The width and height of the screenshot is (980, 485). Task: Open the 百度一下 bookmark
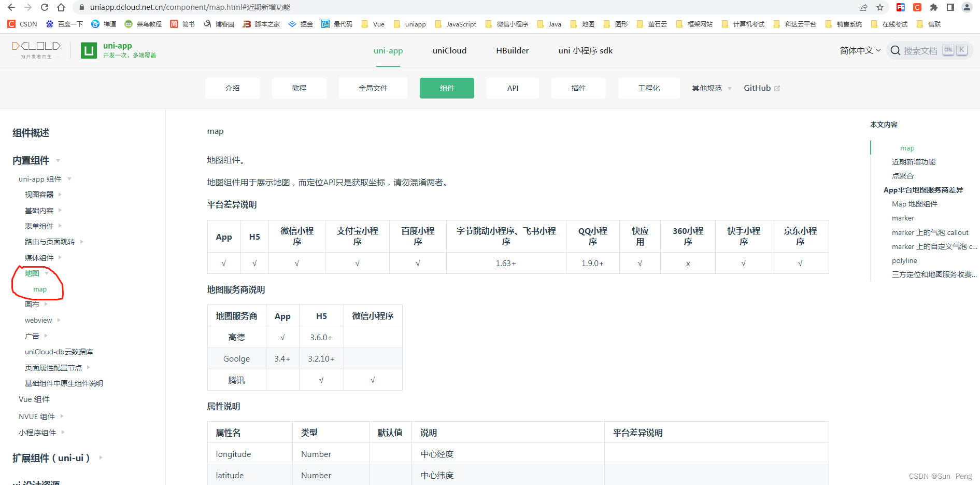(64, 24)
